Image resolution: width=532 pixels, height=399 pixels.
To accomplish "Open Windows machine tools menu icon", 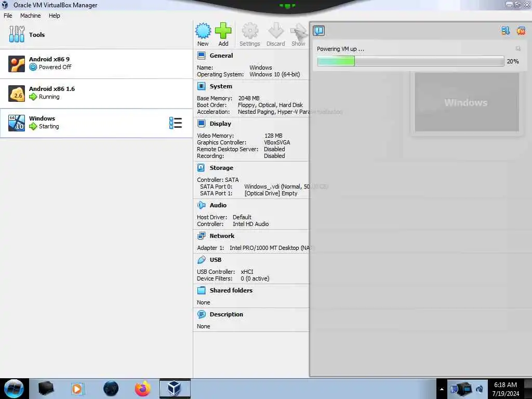I will [x=176, y=123].
